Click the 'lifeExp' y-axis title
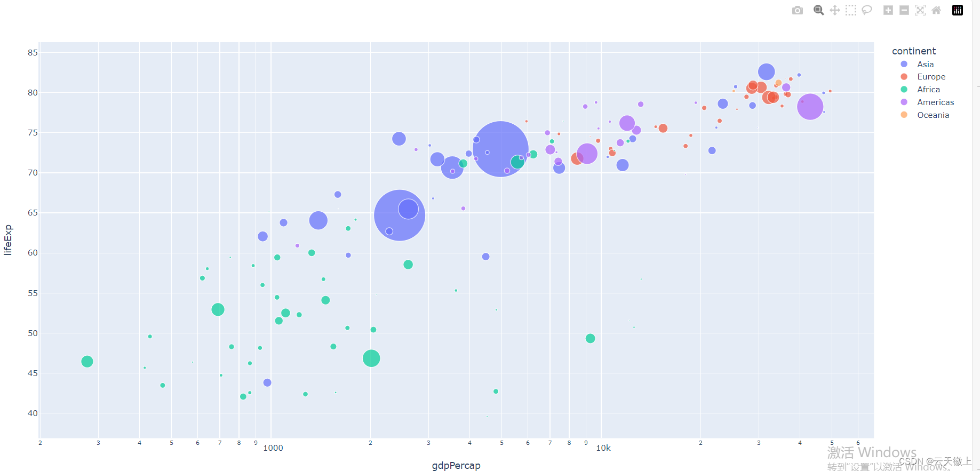The height and width of the screenshot is (471, 980). (x=7, y=240)
